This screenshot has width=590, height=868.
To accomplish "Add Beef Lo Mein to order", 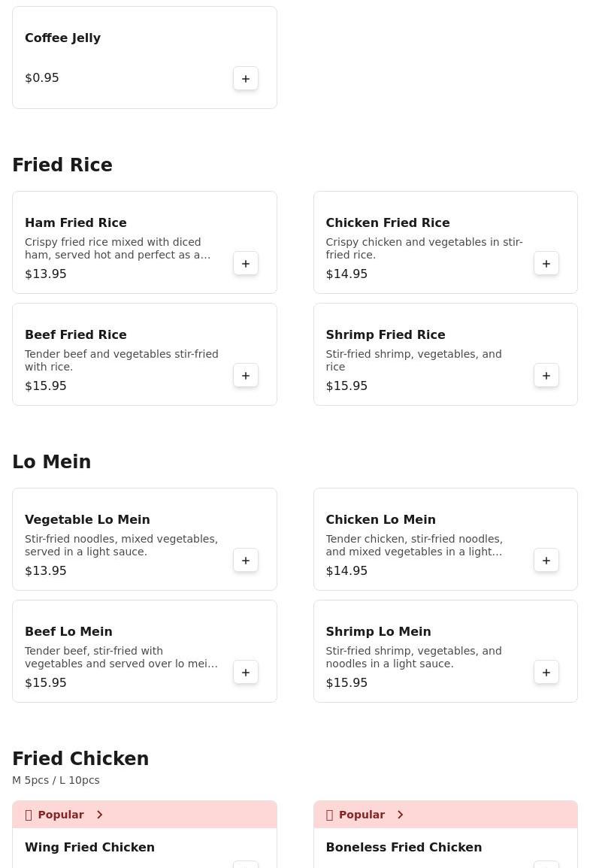I will click(x=246, y=673).
